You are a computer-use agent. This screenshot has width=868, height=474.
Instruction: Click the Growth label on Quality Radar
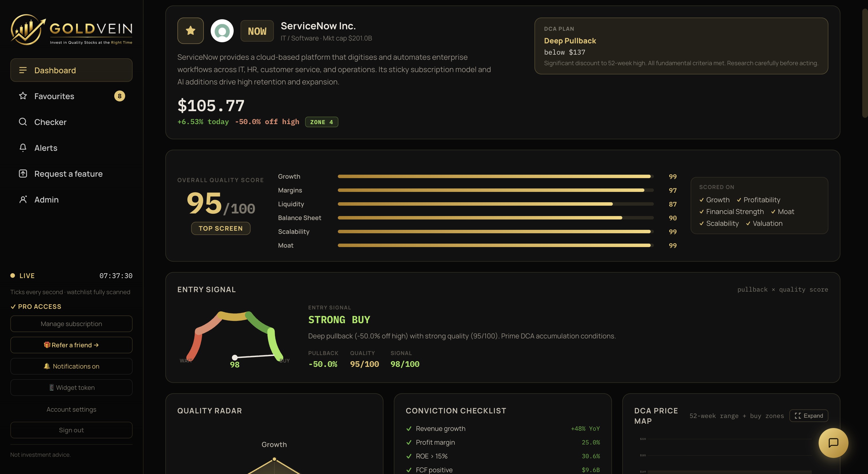click(274, 444)
